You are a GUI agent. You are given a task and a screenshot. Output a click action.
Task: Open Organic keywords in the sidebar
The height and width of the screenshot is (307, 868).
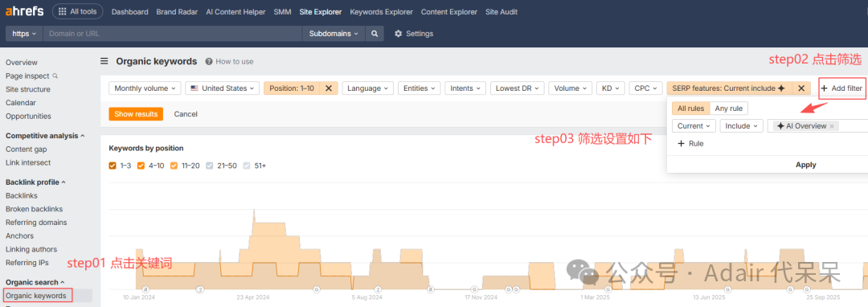pyautogui.click(x=36, y=296)
